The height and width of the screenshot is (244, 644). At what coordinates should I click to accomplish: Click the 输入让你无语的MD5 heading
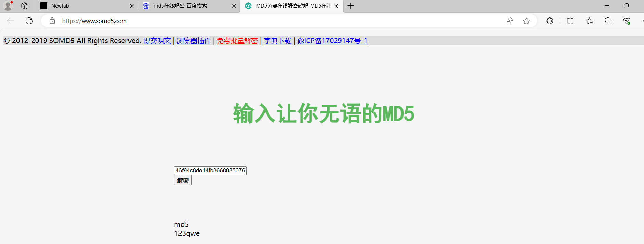(x=324, y=113)
